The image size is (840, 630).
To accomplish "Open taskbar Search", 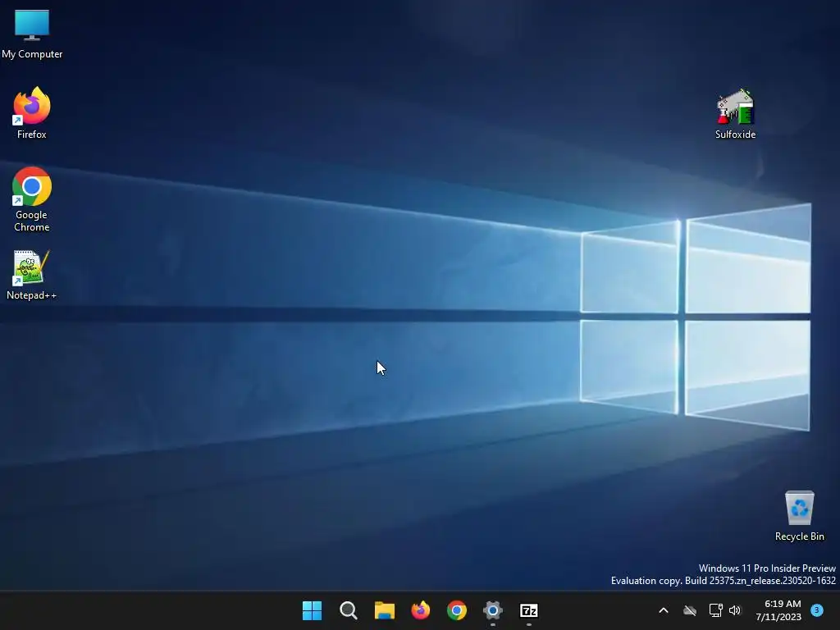I will tap(348, 610).
